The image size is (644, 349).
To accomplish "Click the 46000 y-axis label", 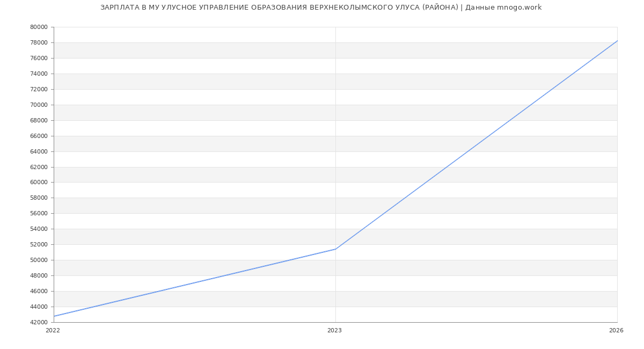I will [39, 291].
